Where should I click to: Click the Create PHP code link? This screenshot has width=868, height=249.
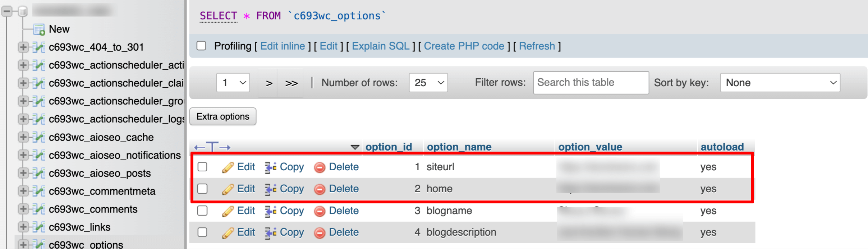pyautogui.click(x=464, y=46)
